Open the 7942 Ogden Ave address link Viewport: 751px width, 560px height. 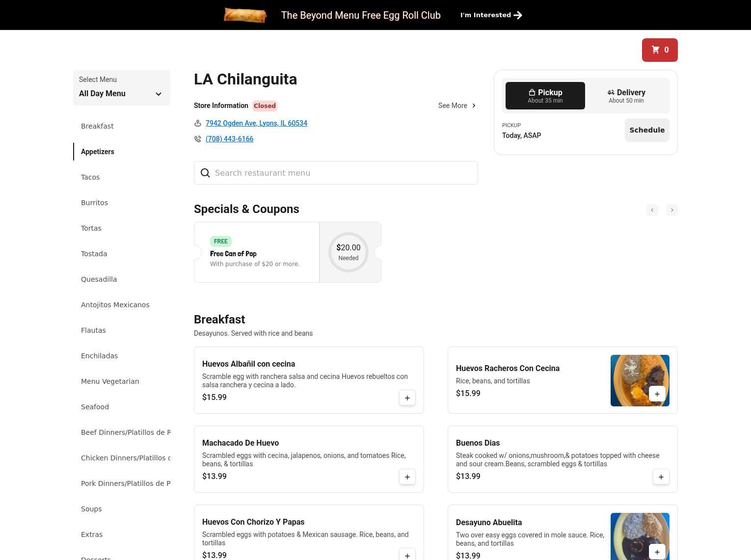click(x=256, y=123)
